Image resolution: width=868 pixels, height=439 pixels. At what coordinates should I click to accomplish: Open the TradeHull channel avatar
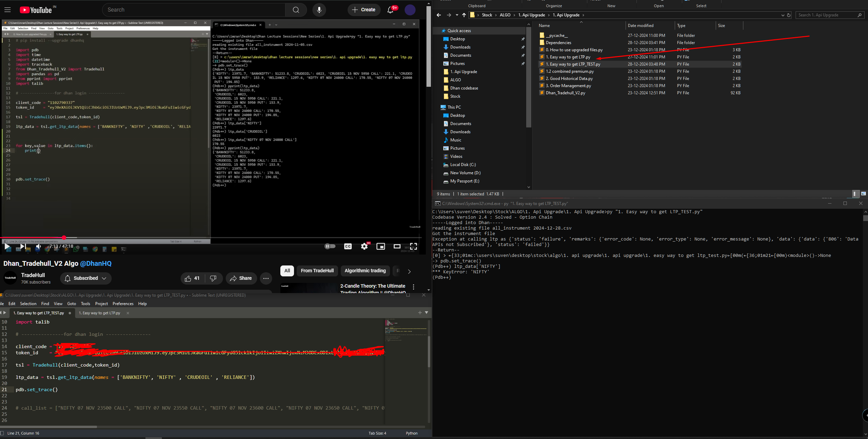coord(10,278)
